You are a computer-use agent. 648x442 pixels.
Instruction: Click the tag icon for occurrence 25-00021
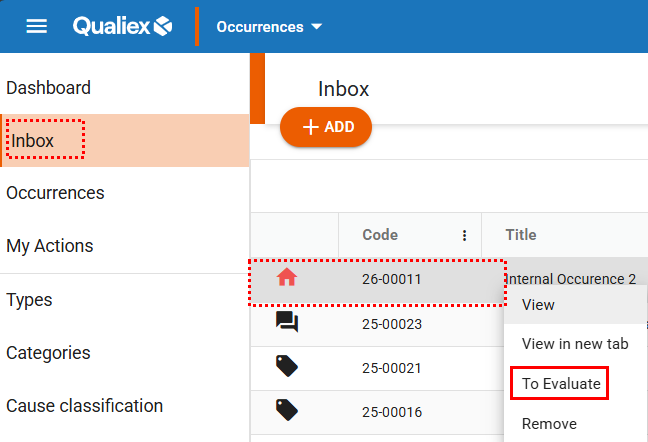tap(287, 367)
